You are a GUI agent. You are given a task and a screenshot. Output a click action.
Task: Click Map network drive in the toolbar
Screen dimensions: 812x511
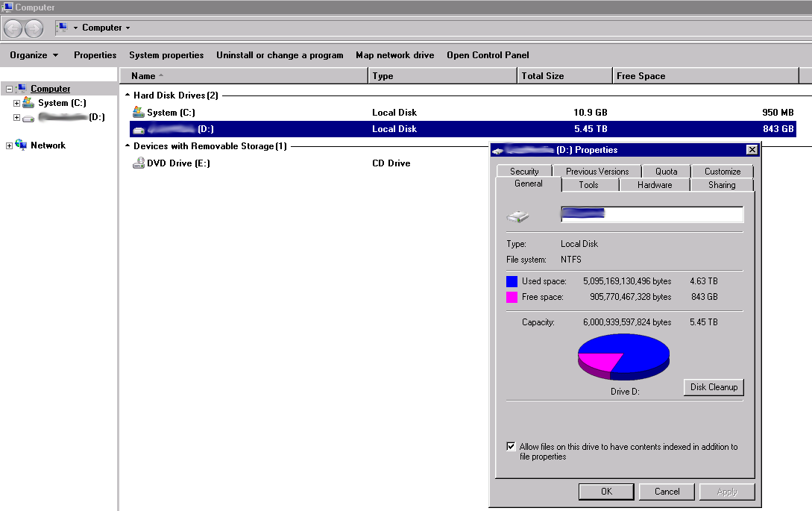point(394,55)
